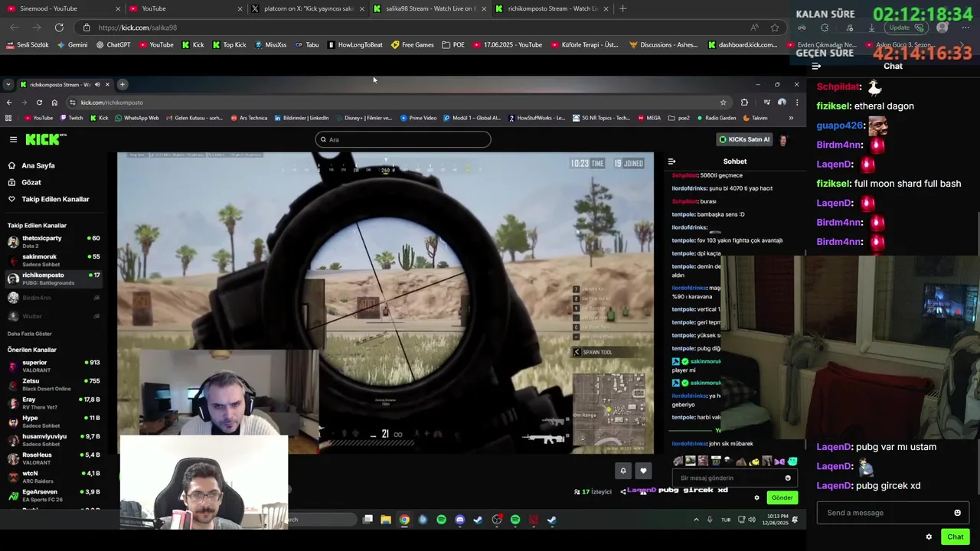The image size is (980, 551).
Task: Open the emoji picker in Sohbet input
Action: point(788,478)
